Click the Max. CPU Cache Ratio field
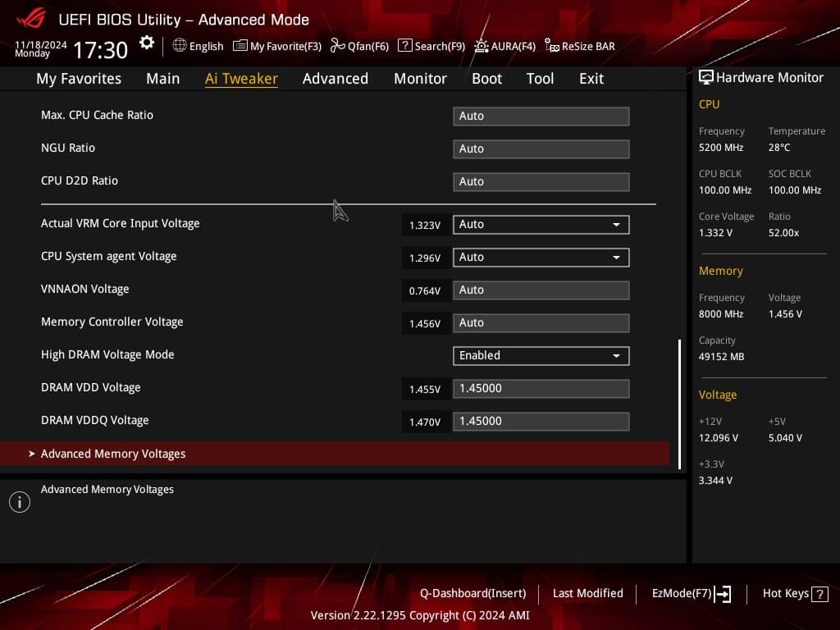The height and width of the screenshot is (630, 840). coord(541,116)
